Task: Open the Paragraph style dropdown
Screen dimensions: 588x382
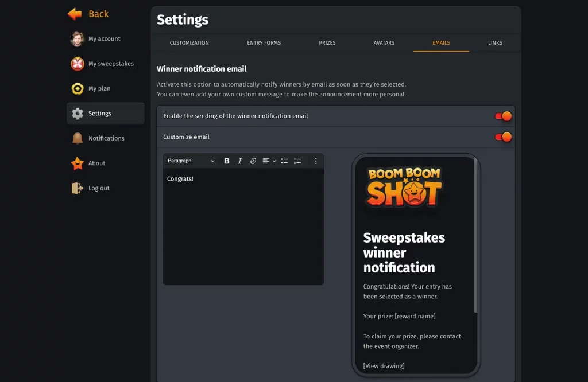Action: [x=191, y=161]
